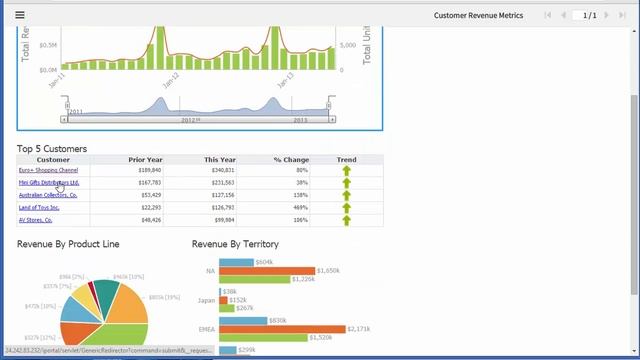640x360 pixels.
Task: Click trend arrow for Land of Toys row
Action: click(347, 208)
